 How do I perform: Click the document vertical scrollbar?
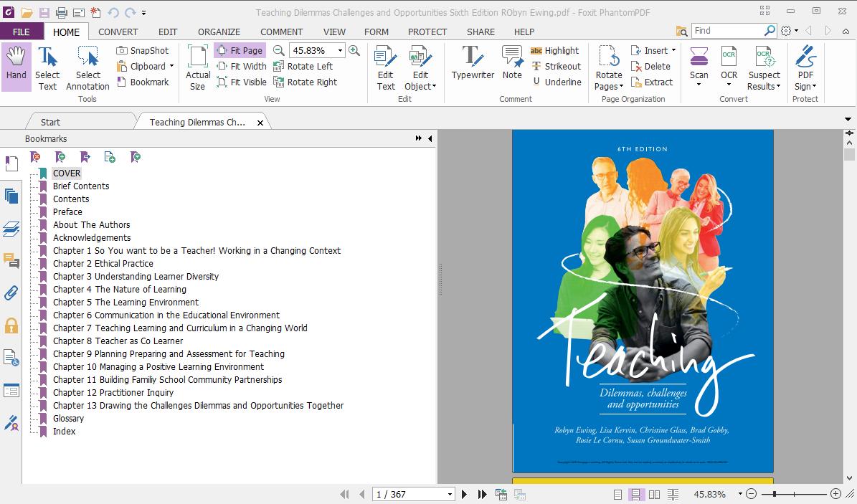[x=849, y=306]
